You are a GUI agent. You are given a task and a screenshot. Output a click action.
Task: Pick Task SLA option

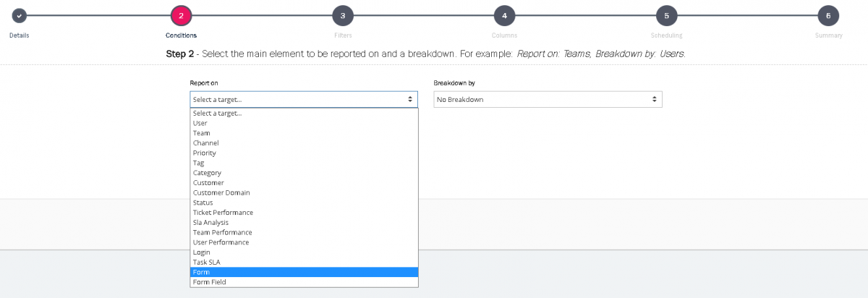(208, 263)
